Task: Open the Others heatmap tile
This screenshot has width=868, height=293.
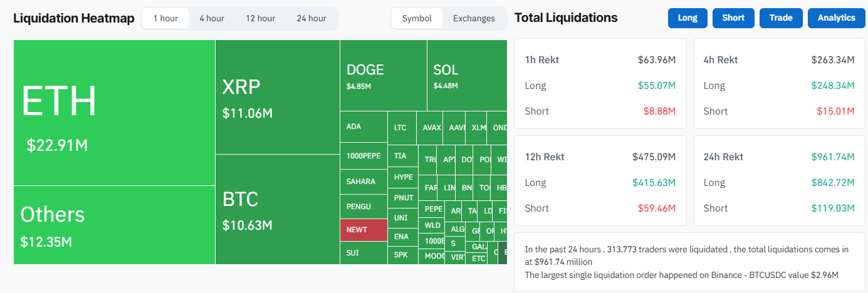Action: [x=114, y=225]
